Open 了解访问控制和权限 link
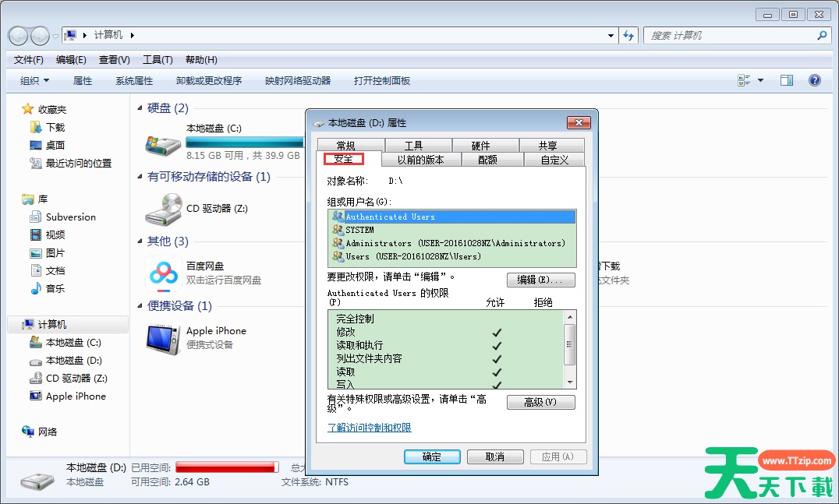839x504 pixels. pyautogui.click(x=369, y=428)
